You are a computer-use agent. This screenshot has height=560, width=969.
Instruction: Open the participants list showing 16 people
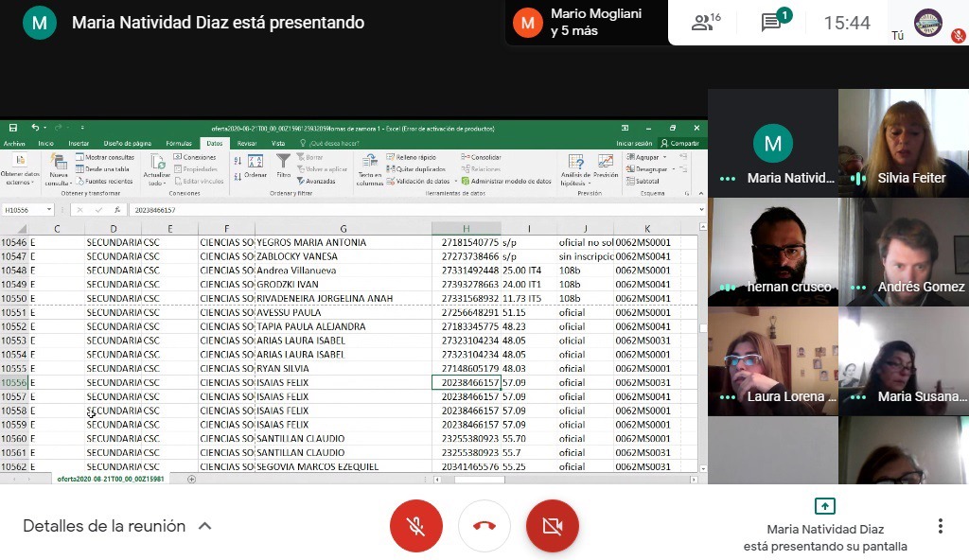(706, 23)
